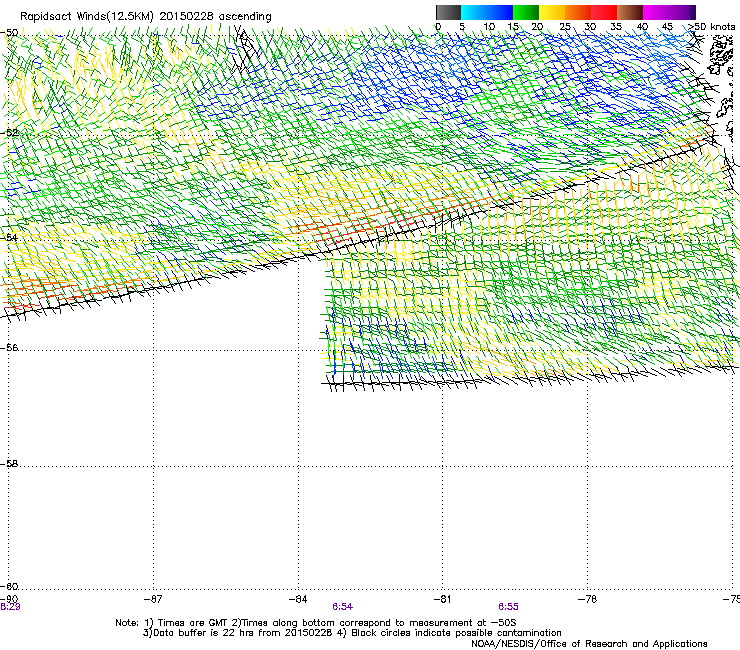This screenshot has width=740, height=650.
Task: Click the legend speed label "25"
Action: [x=565, y=27]
